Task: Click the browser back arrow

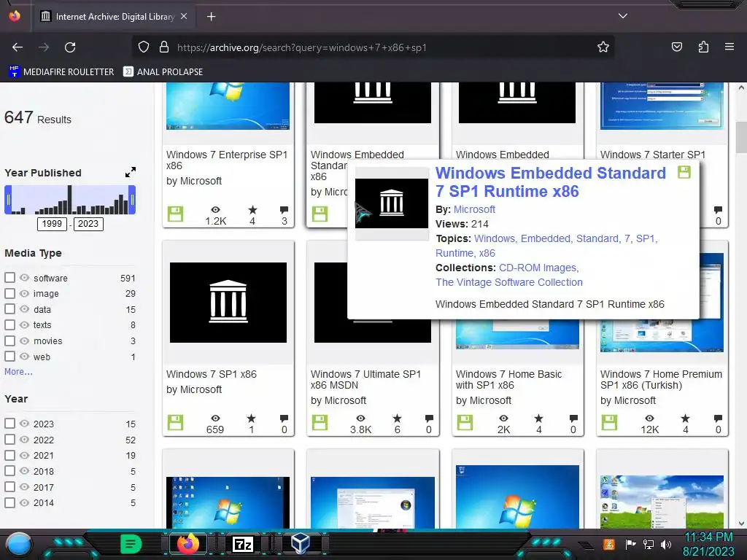Action: pos(18,47)
